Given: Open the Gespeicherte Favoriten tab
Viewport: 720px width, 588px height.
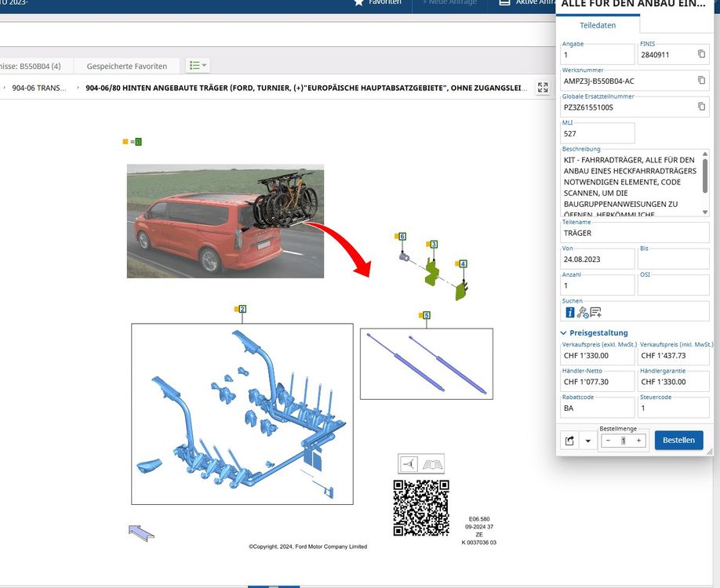Looking at the screenshot, I should pyautogui.click(x=127, y=66).
